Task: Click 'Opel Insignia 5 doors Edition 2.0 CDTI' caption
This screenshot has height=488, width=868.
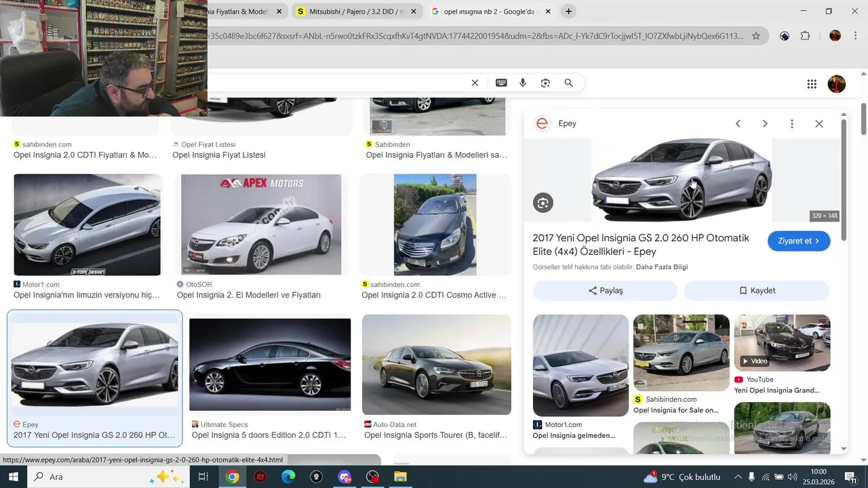Action: (x=269, y=436)
